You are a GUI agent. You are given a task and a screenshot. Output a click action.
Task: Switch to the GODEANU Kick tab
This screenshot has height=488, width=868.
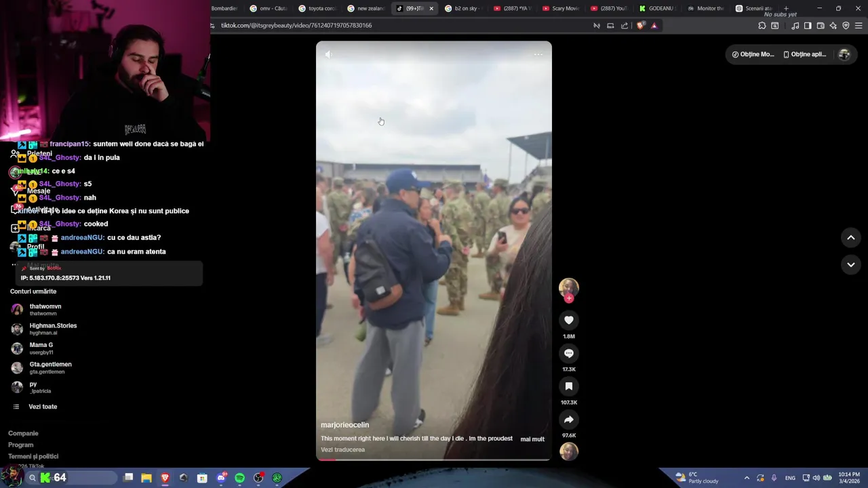point(658,9)
